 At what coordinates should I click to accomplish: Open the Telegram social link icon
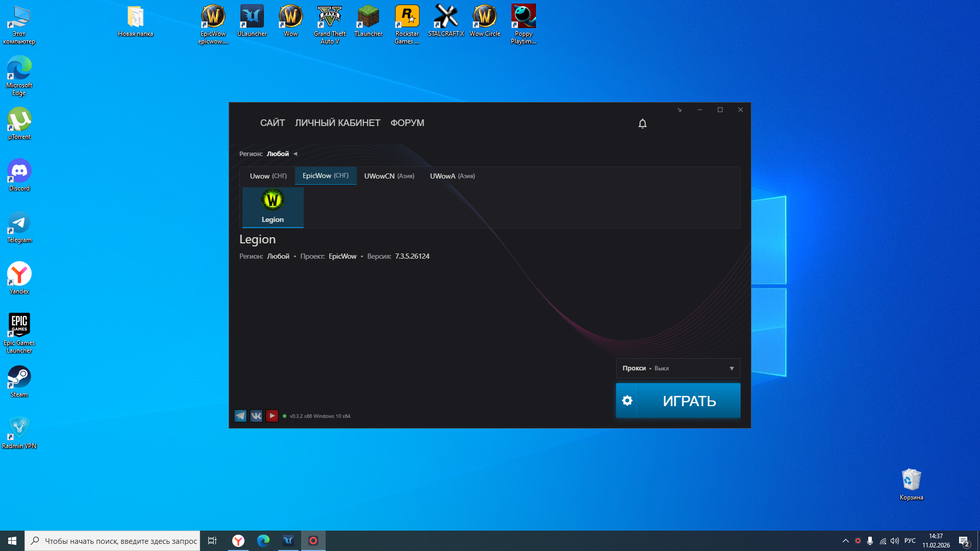pyautogui.click(x=240, y=416)
